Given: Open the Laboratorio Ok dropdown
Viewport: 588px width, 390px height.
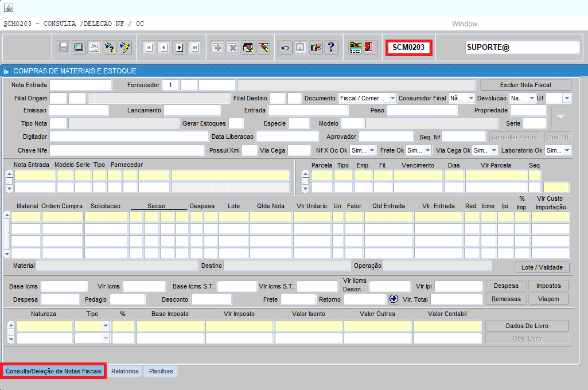Looking at the screenshot, I should [567, 150].
